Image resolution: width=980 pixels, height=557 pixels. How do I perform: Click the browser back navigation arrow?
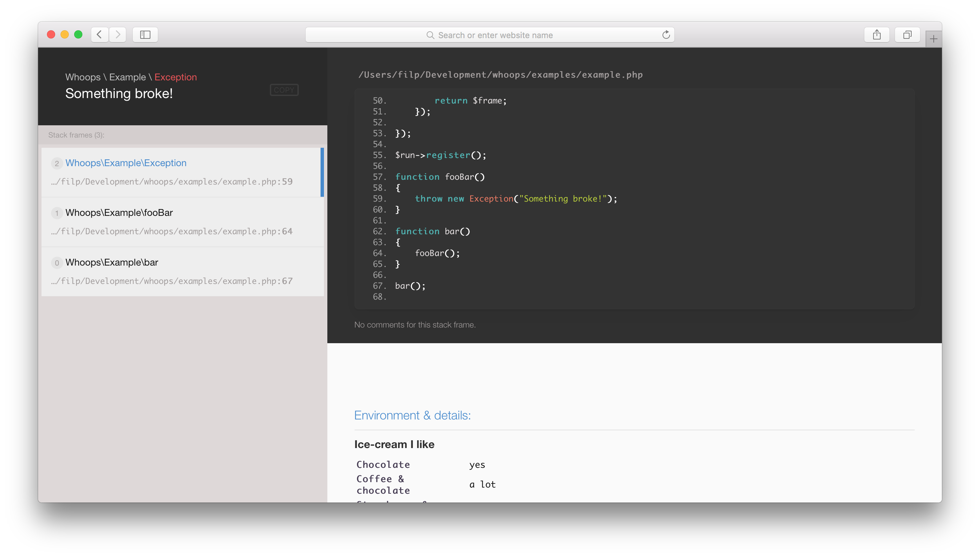(99, 35)
